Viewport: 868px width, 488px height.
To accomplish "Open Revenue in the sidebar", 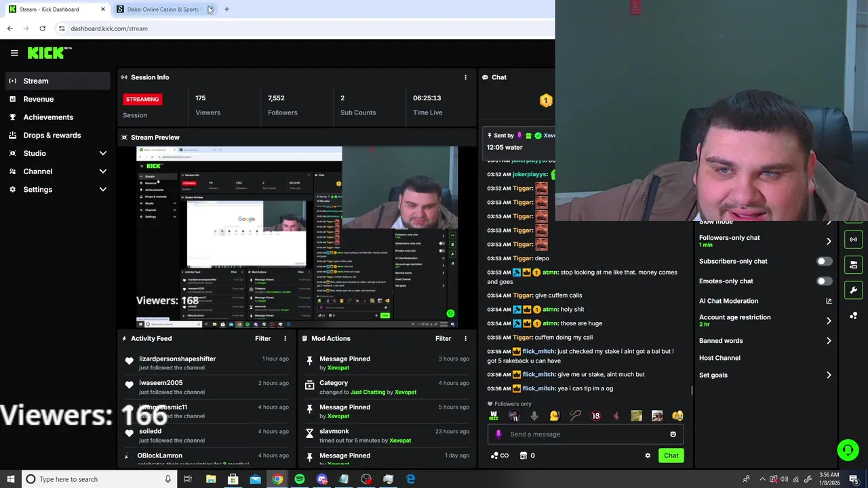I will point(57,99).
